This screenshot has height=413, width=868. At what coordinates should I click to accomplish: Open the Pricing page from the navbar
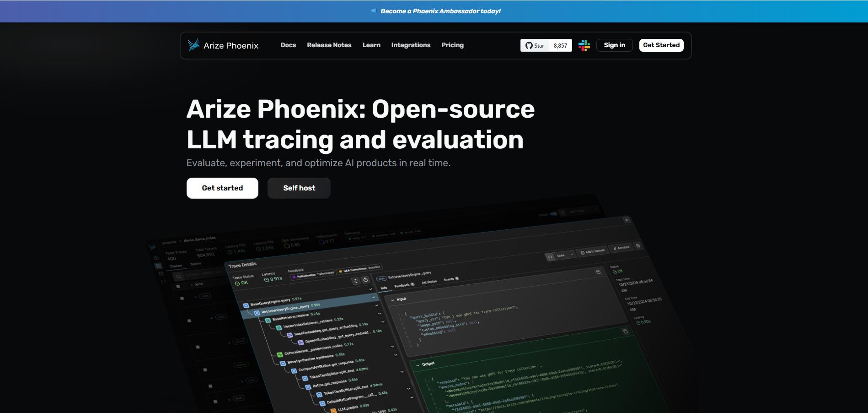pos(452,45)
